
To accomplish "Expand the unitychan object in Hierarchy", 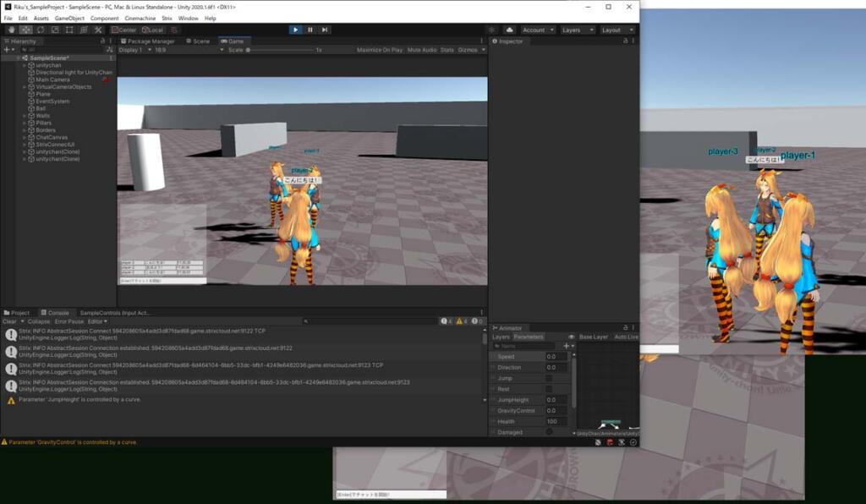I will point(25,65).
